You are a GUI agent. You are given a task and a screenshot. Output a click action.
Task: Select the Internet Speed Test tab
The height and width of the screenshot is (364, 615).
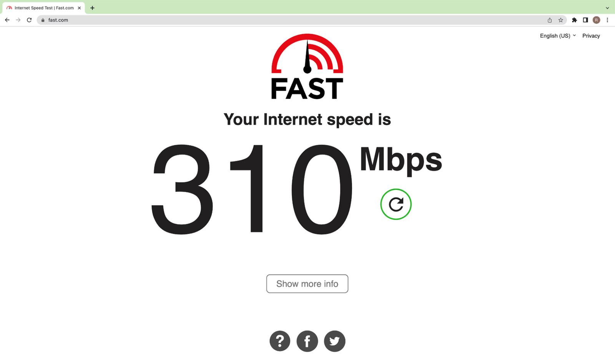tap(44, 8)
